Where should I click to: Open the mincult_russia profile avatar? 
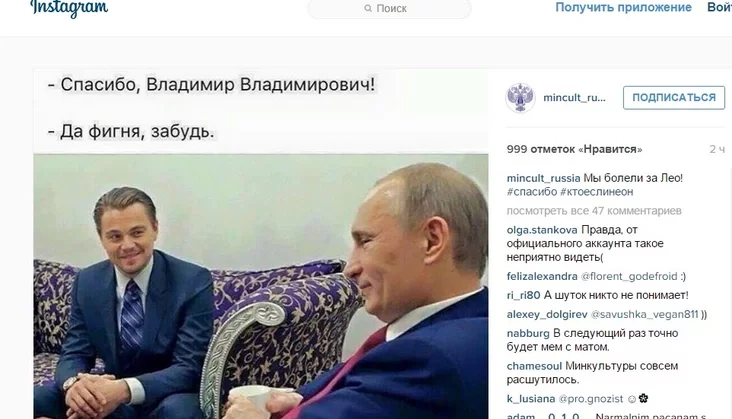point(520,98)
